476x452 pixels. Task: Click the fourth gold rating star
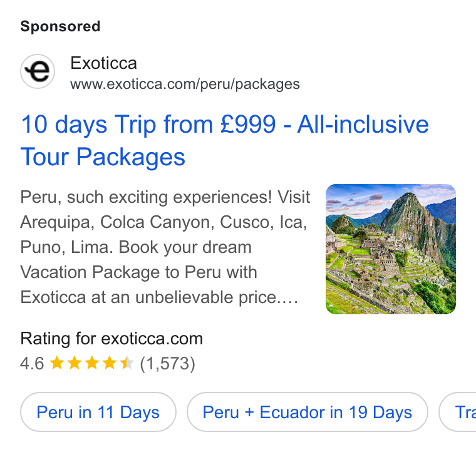point(110,363)
